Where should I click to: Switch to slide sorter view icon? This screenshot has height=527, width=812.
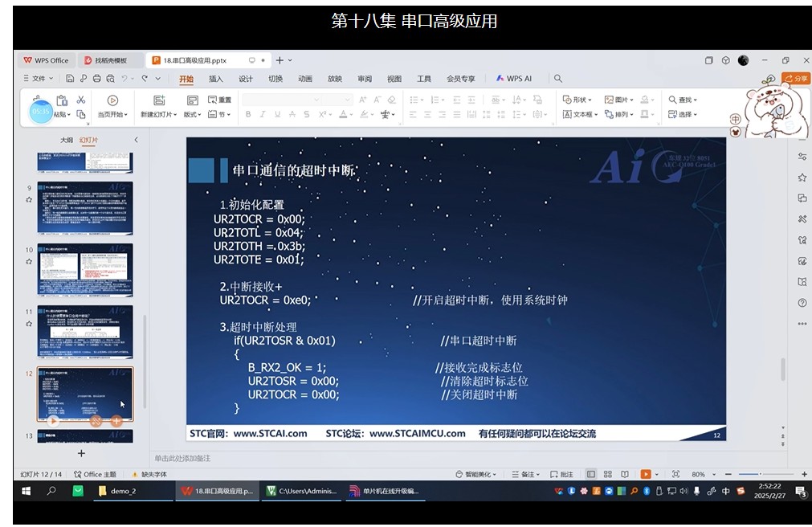pyautogui.click(x=608, y=474)
